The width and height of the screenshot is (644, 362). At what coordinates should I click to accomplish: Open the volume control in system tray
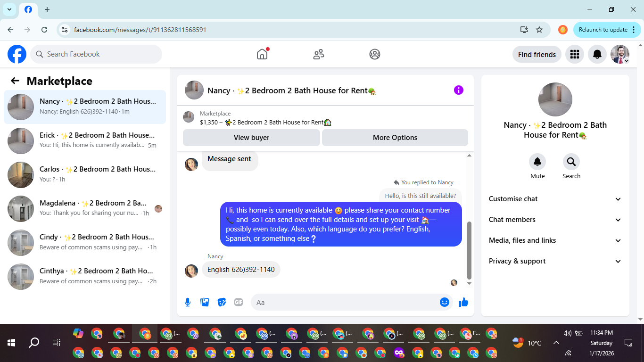(567, 333)
